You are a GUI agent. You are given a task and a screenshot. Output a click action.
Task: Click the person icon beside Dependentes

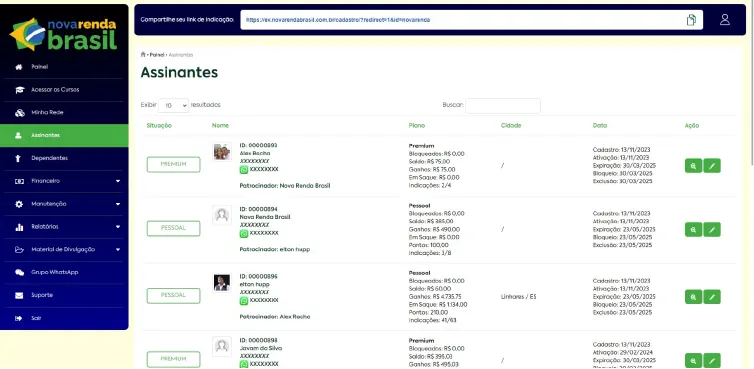click(19, 158)
